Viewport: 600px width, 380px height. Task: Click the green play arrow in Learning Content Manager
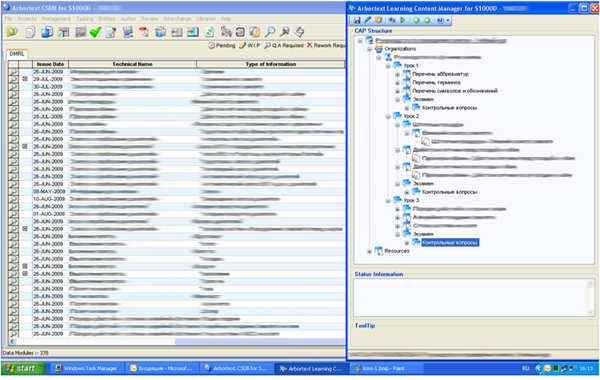pyautogui.click(x=403, y=20)
